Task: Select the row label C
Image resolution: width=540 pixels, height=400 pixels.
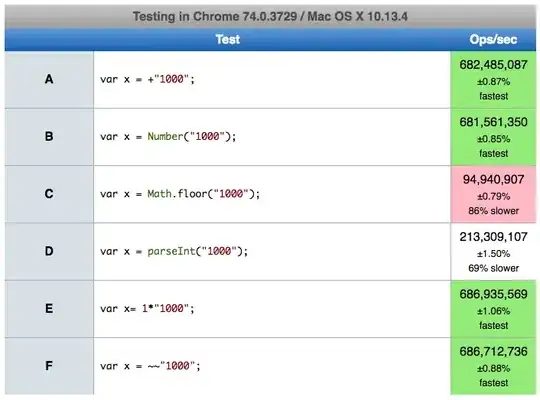Action: tap(49, 194)
